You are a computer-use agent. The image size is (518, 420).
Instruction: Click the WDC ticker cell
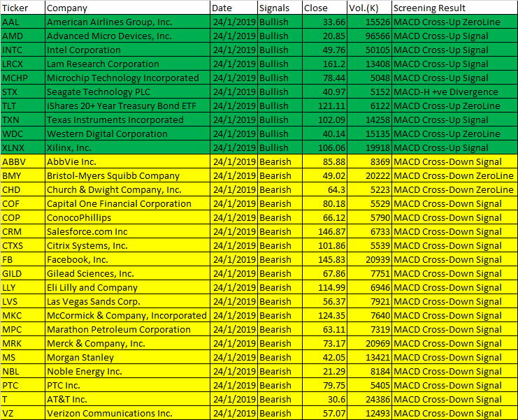click(22, 133)
